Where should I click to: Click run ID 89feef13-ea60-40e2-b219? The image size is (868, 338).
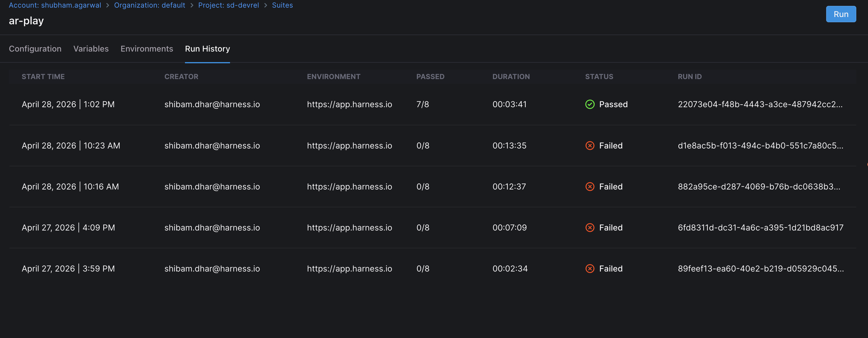(761, 269)
